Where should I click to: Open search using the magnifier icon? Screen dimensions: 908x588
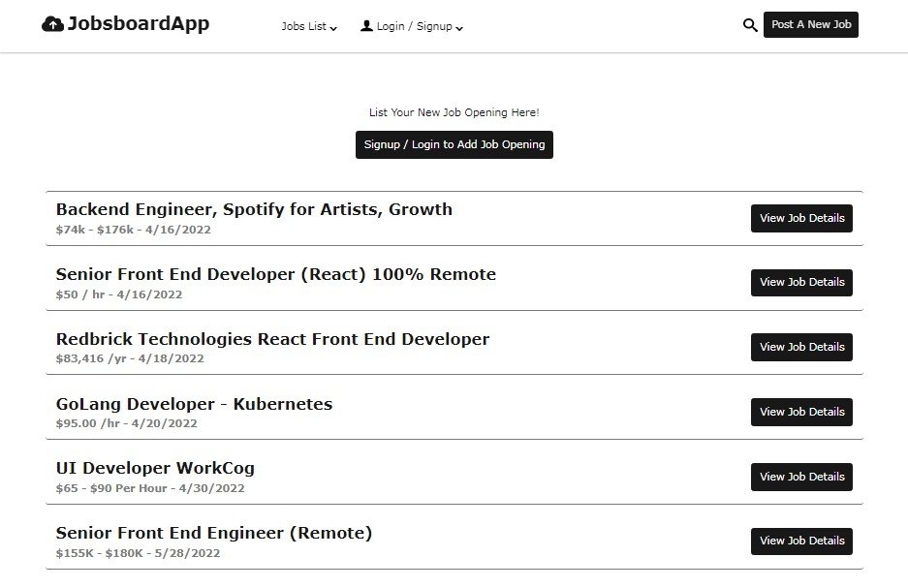click(749, 24)
